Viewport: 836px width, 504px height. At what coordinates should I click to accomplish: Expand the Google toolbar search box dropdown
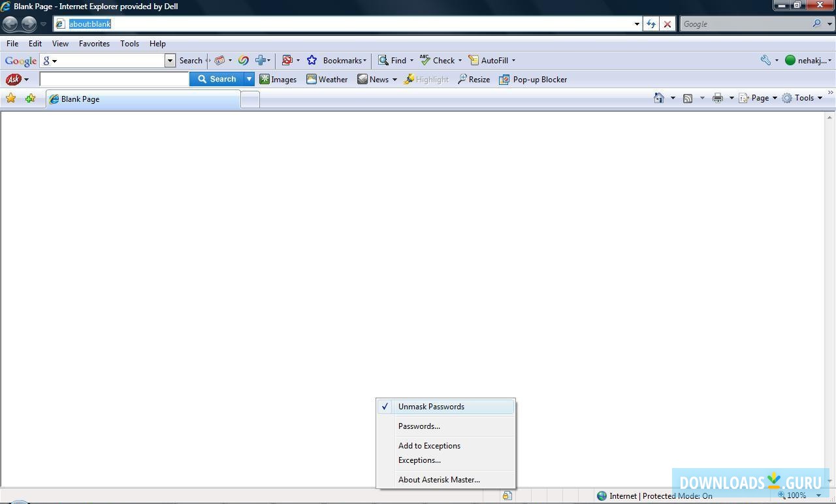[170, 61]
